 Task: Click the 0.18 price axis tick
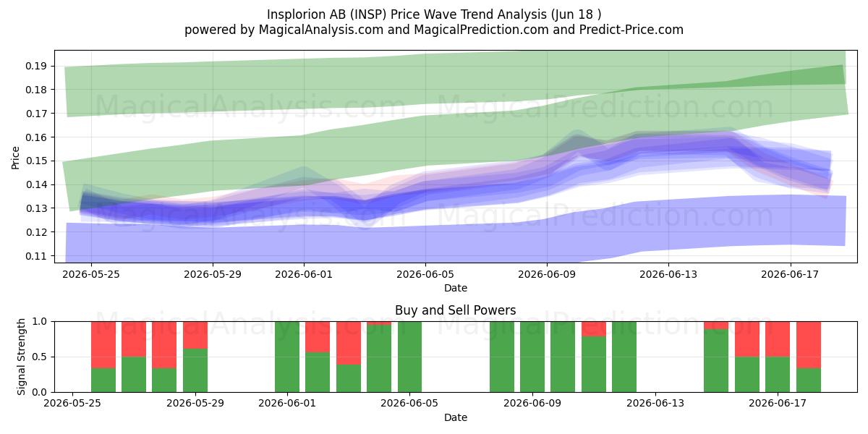point(36,90)
